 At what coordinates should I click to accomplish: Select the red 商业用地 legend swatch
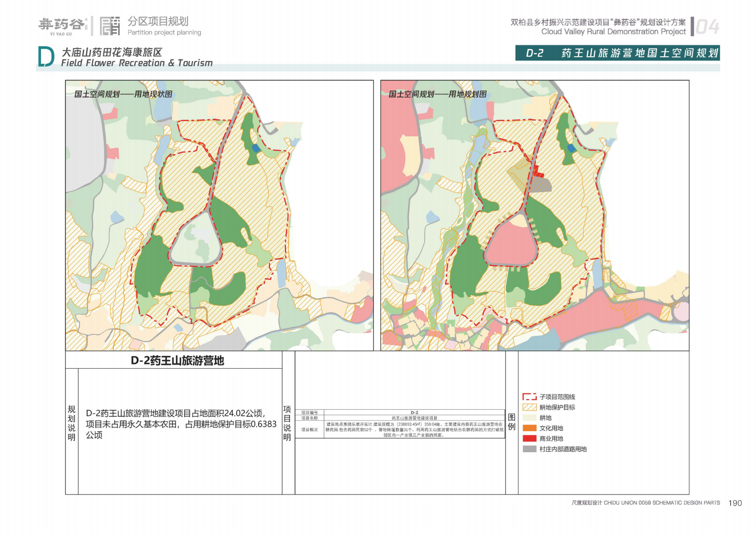click(x=529, y=439)
